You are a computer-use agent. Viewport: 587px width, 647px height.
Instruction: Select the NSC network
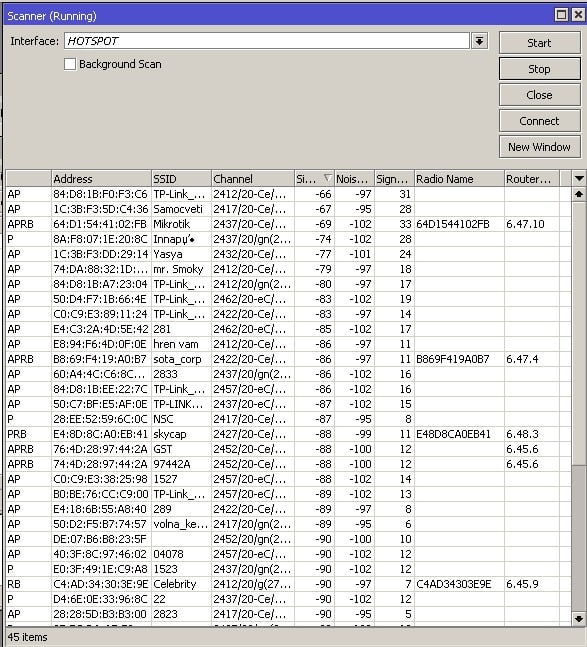163,419
